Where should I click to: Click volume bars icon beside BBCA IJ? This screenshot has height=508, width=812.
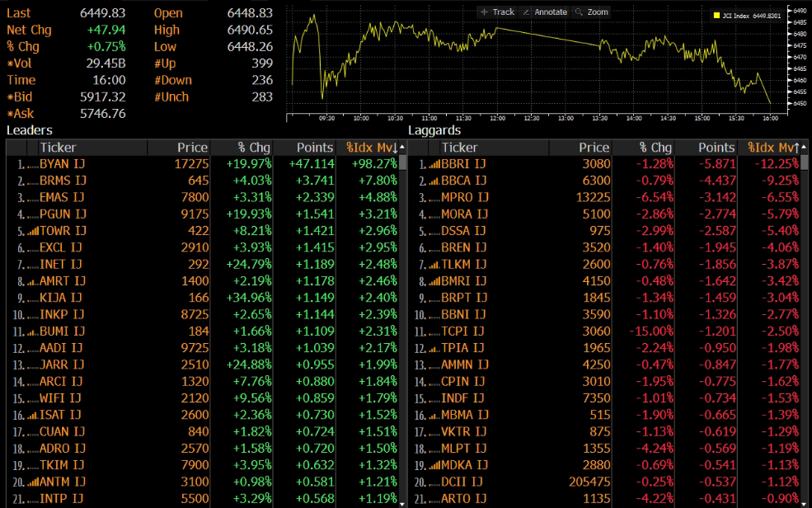tap(434, 181)
